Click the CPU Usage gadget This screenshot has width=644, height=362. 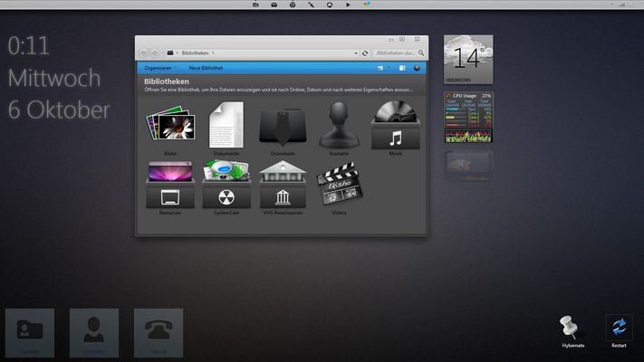[468, 117]
